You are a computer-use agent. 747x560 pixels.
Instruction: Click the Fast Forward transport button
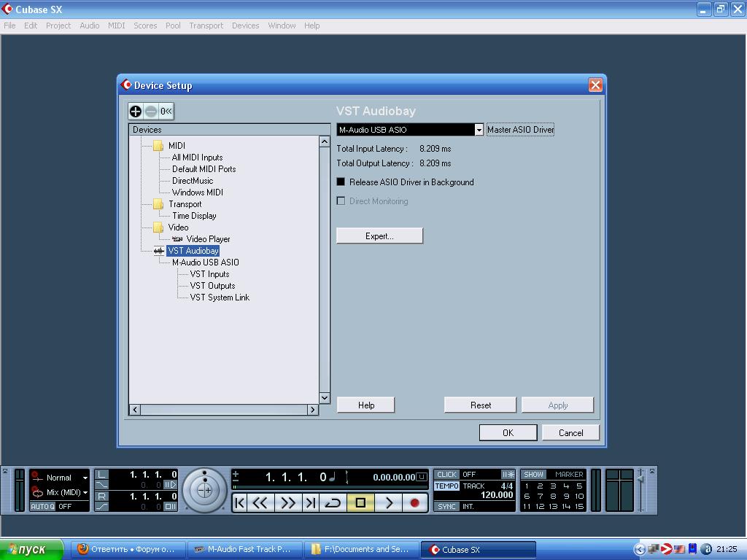pyautogui.click(x=288, y=502)
